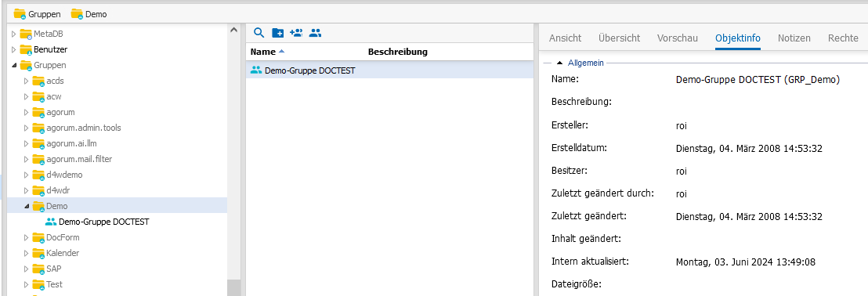Click the Gruppen breadcrumb folder icon
Viewport: 868px width, 296px height.
pos(20,14)
